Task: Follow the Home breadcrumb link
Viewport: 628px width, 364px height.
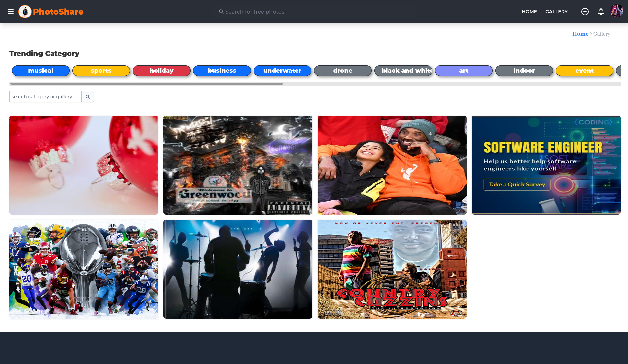Action: (x=580, y=34)
